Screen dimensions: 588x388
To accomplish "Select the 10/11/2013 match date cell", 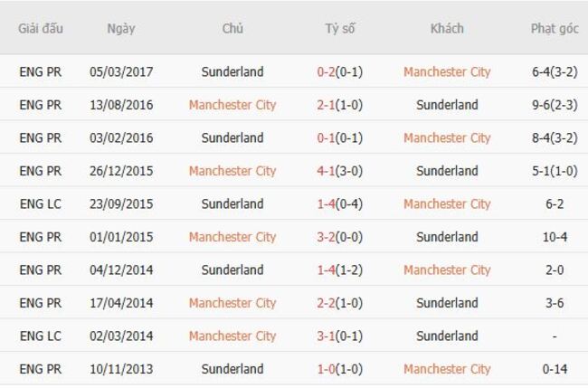I will (121, 369).
